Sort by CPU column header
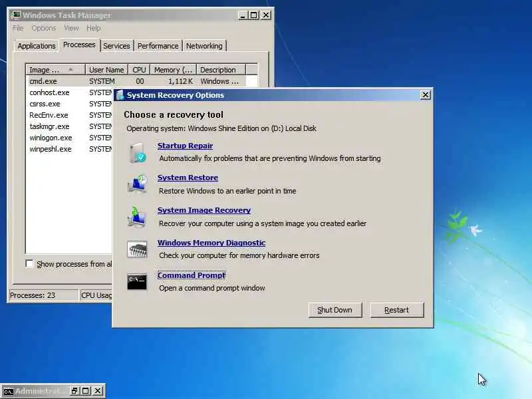Image resolution: width=532 pixels, height=399 pixels. 139,70
